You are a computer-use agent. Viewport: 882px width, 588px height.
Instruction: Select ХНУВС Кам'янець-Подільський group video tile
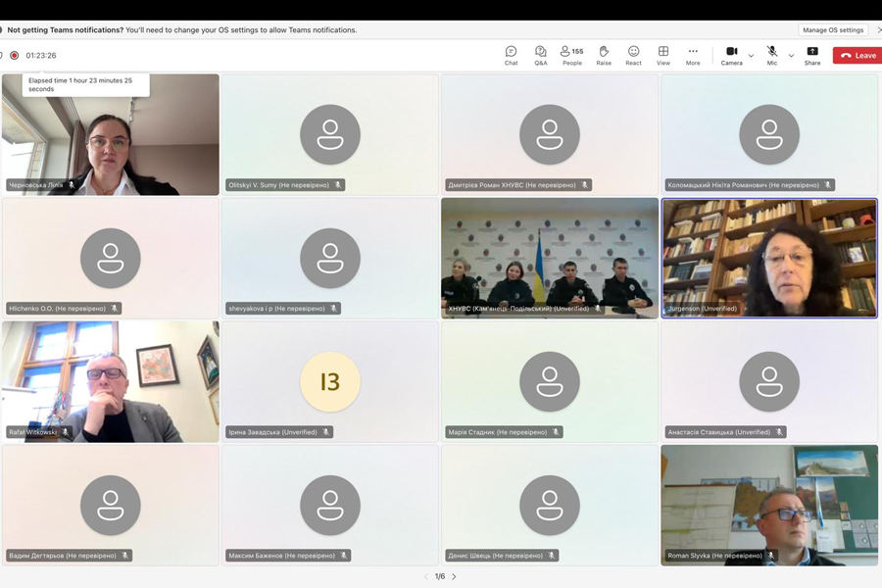(x=550, y=259)
